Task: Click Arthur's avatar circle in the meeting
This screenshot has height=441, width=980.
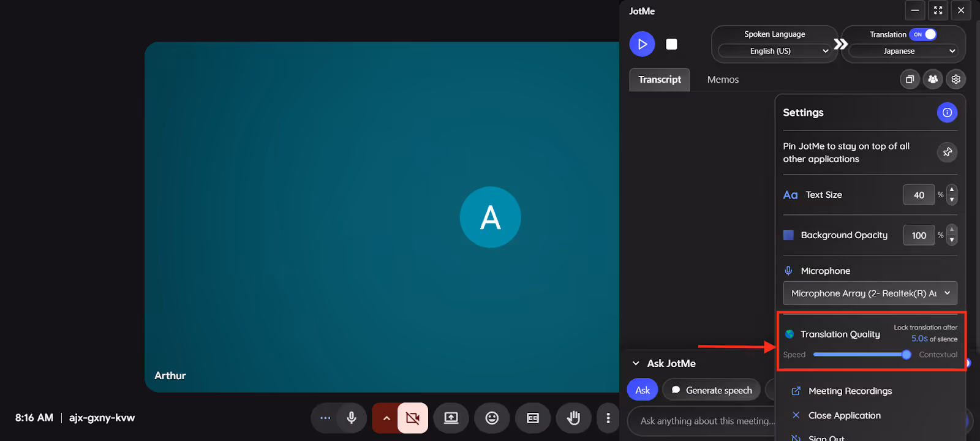Action: coord(491,217)
